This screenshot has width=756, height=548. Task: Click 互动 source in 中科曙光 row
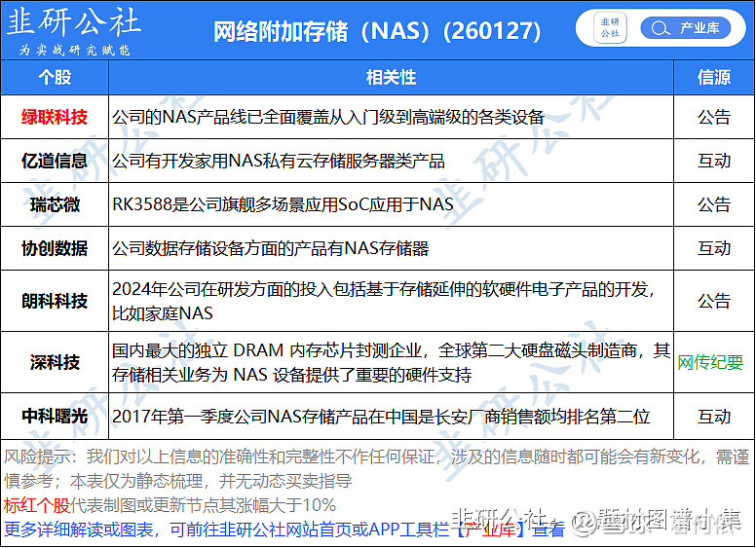714,416
